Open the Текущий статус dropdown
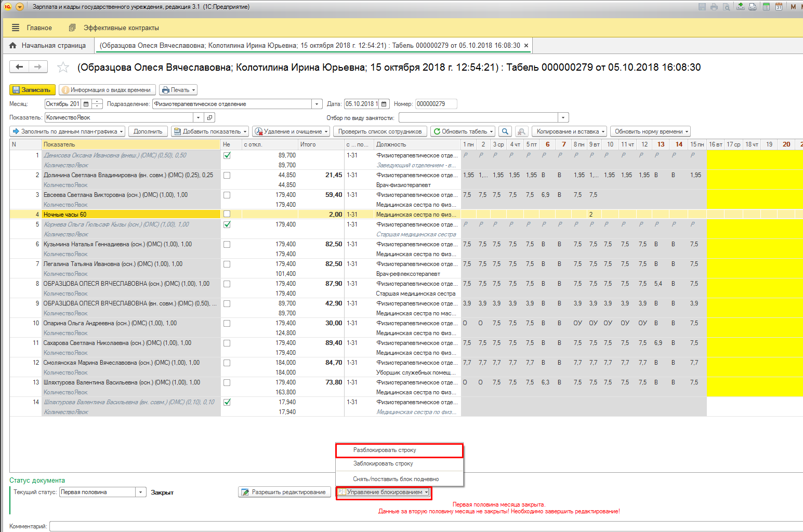The image size is (803, 532). pyautogui.click(x=141, y=492)
